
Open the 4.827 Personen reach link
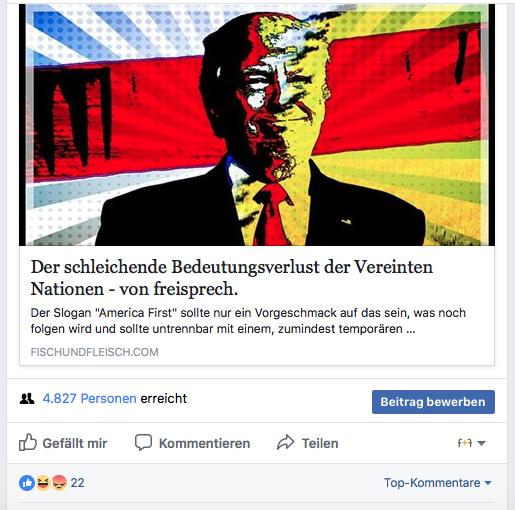point(89,399)
